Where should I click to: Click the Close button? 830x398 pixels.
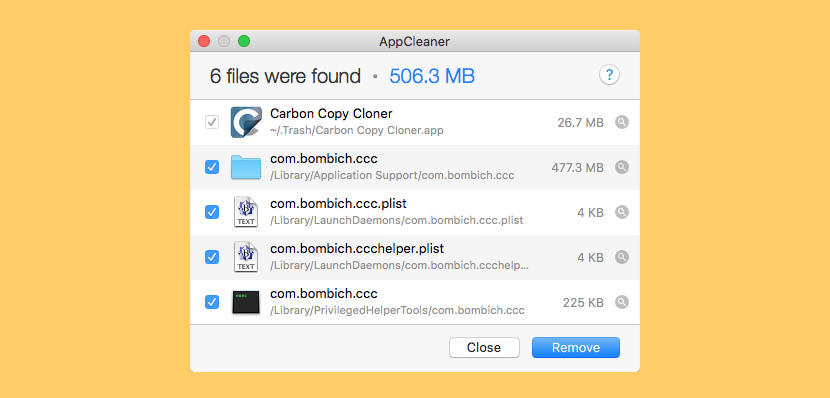coord(484,348)
